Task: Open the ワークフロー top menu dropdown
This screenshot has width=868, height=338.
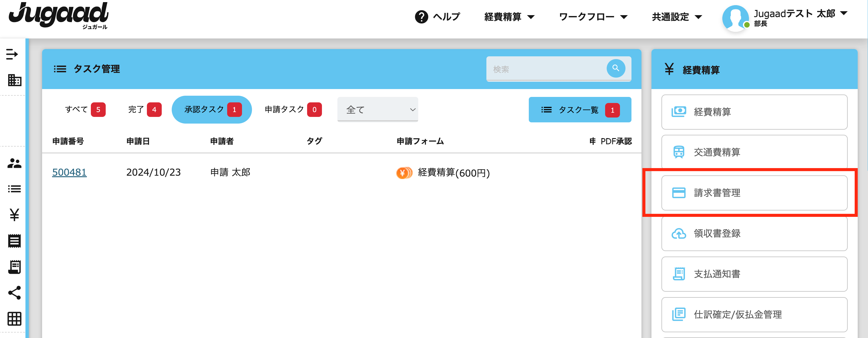Action: click(x=593, y=17)
